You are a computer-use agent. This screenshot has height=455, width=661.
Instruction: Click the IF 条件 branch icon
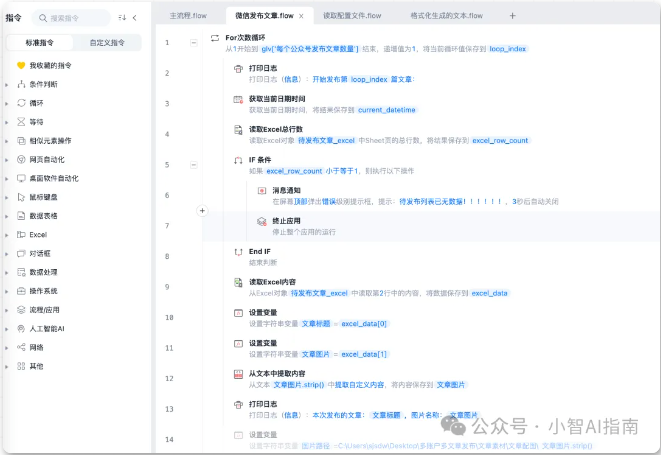238,160
